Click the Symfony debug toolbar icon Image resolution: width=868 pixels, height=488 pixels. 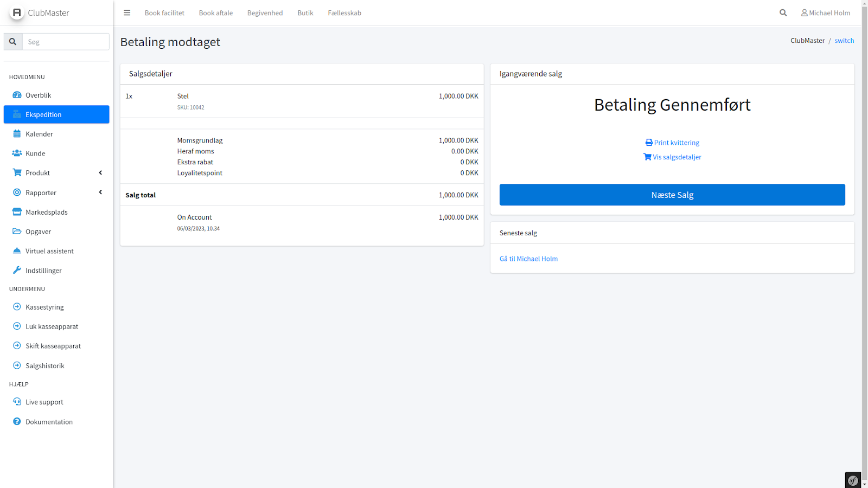click(853, 480)
